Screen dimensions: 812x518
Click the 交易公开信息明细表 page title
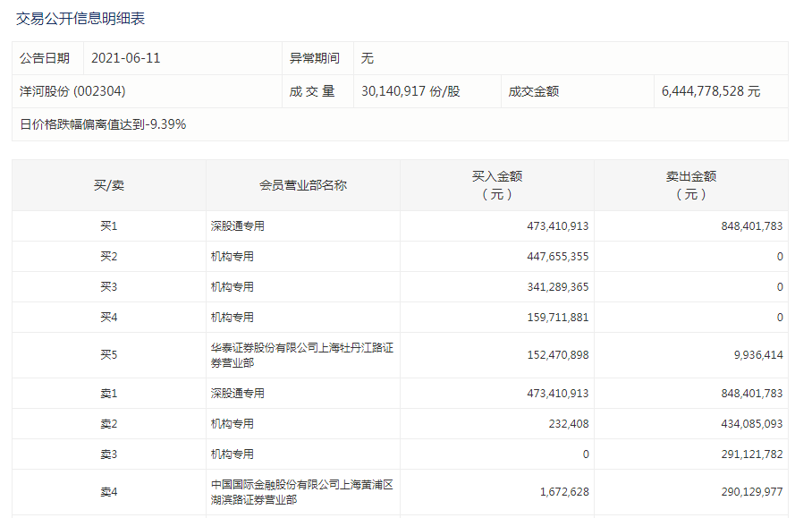pyautogui.click(x=80, y=18)
